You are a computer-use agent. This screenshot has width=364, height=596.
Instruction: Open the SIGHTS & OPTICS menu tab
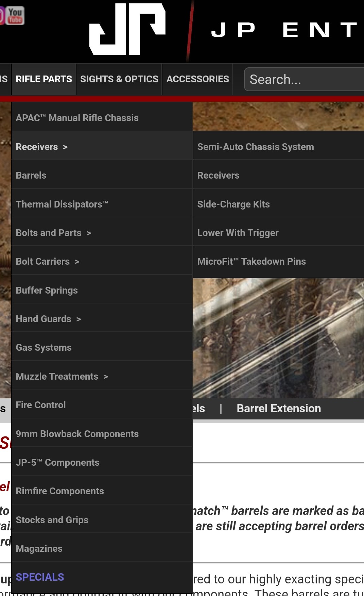[x=119, y=79]
